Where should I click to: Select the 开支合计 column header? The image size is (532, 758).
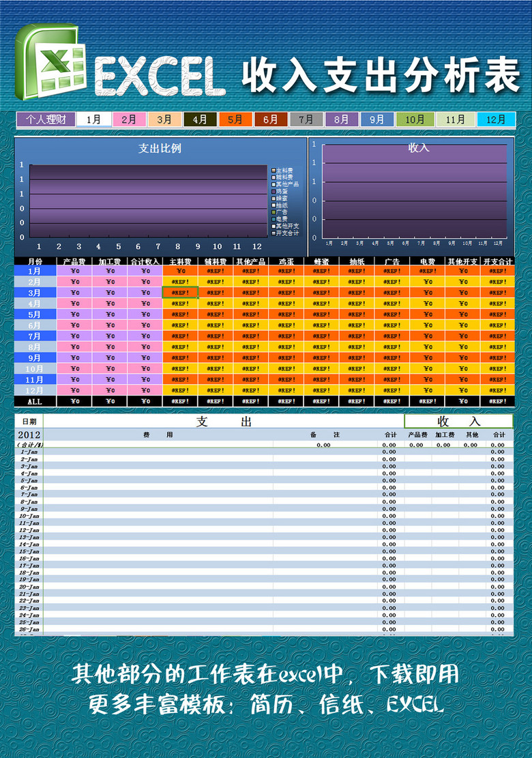[498, 261]
